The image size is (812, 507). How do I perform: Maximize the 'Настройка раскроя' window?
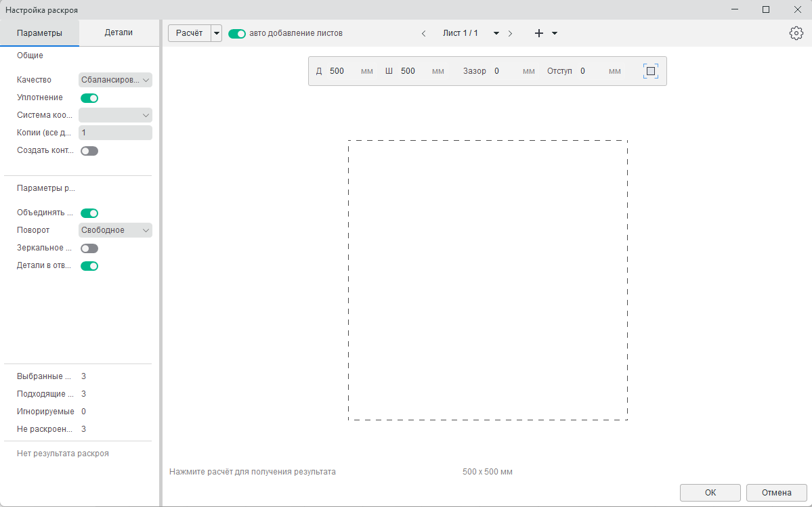point(766,10)
